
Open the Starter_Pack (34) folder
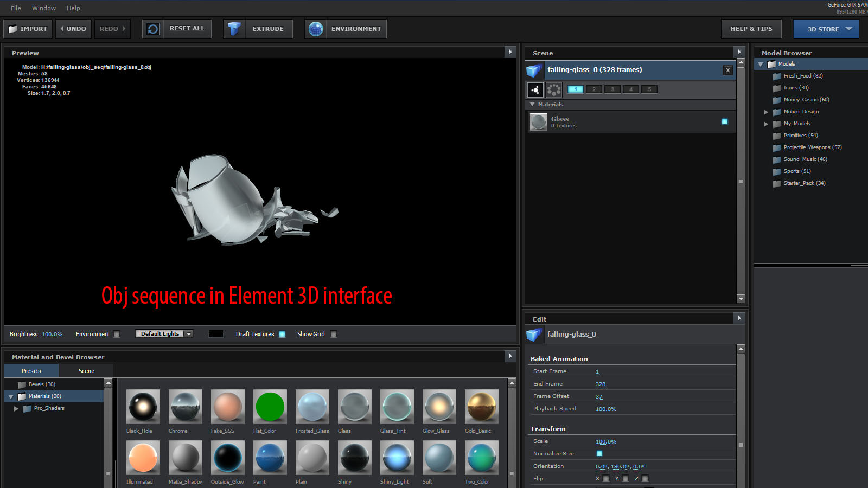804,183
